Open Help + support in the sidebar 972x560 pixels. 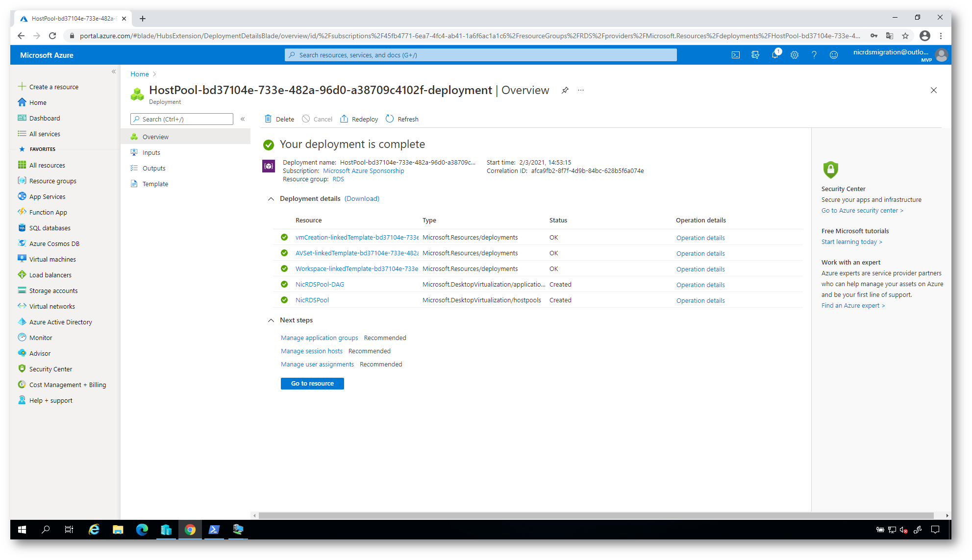coord(46,401)
